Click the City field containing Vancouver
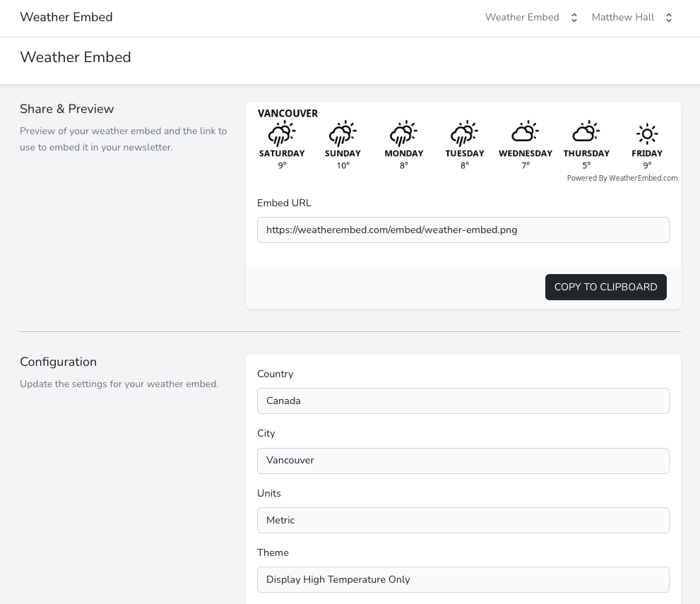 pos(463,461)
